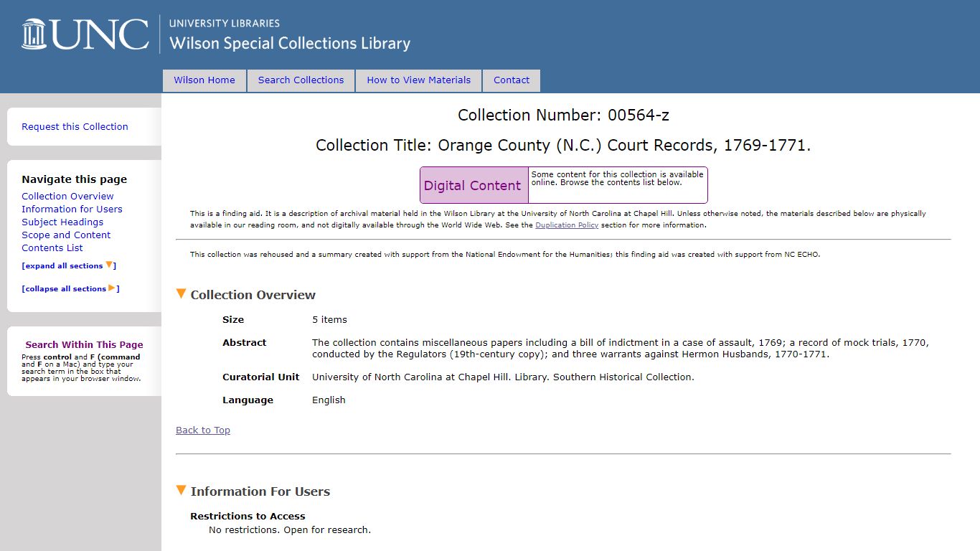Click the Collection Overview heading
This screenshot has height=551, width=980.
coord(253,295)
